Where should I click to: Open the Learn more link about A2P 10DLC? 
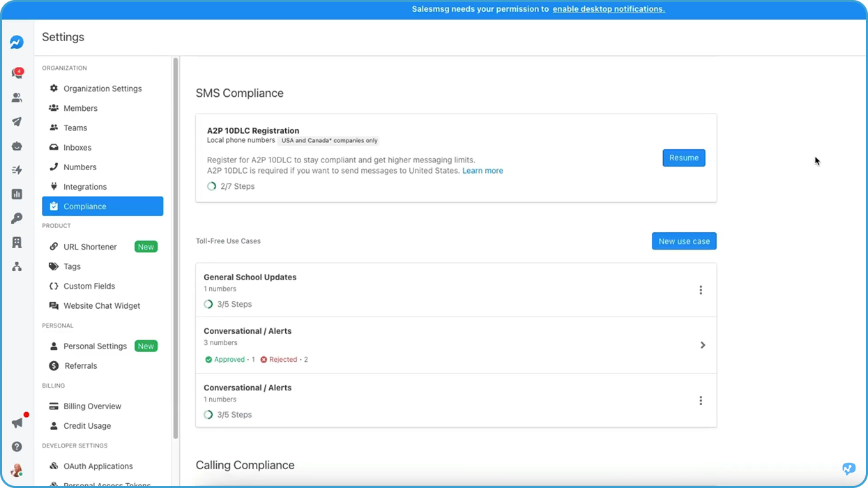(482, 170)
